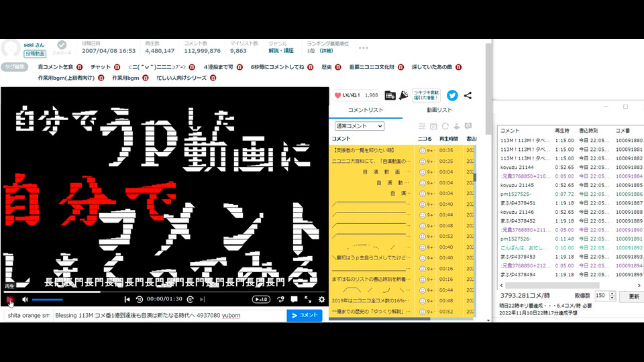Image resolution: width=644 pixels, height=362 pixels.
Task: Click the uploader avatar thumbnail
Action: click(x=11, y=49)
